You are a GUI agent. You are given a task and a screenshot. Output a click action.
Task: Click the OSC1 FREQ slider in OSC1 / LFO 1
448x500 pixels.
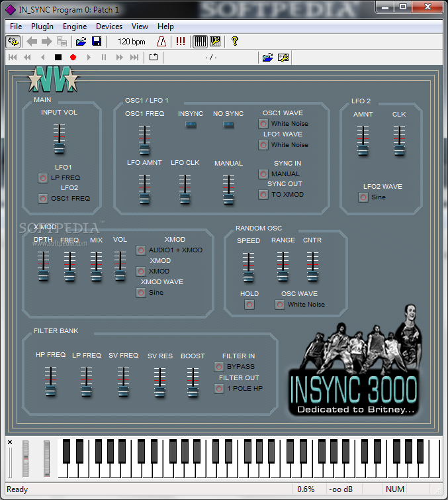(145, 140)
